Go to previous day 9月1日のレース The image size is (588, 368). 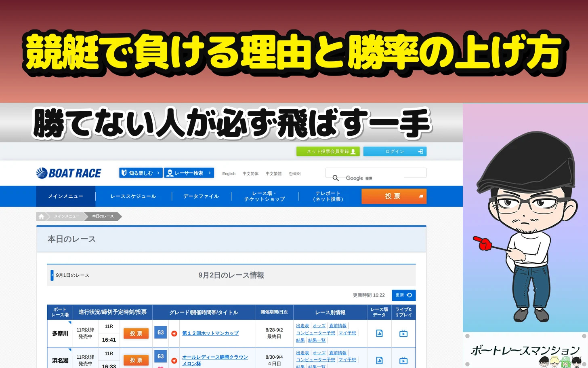(x=69, y=275)
